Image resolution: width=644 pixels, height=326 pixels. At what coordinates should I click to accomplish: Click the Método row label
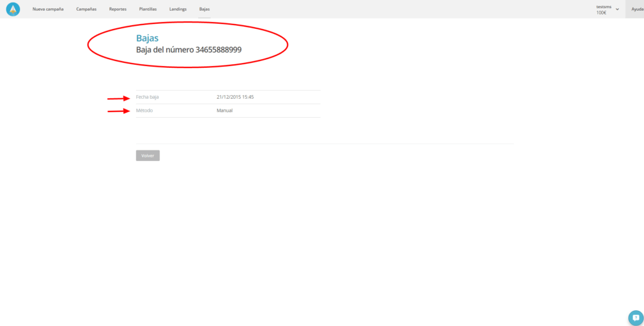point(145,111)
